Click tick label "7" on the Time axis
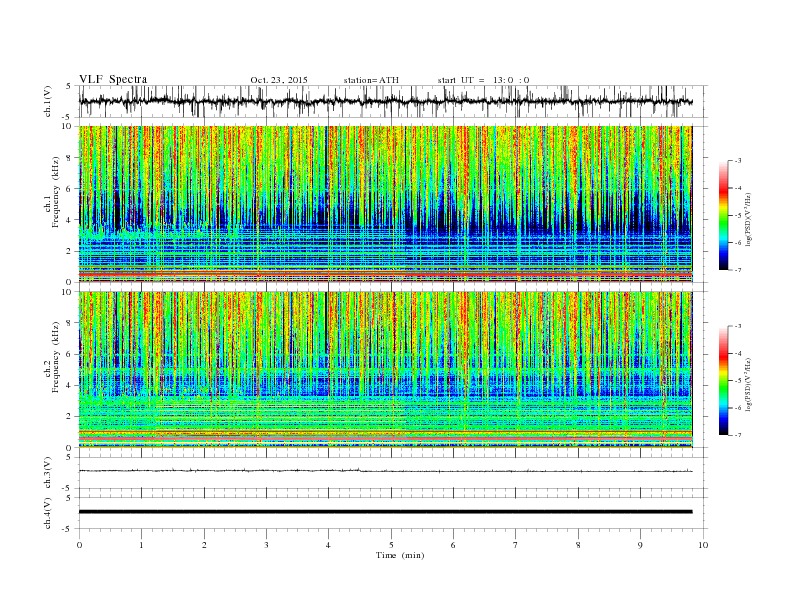The width and height of the screenshot is (792, 612). pos(516,545)
